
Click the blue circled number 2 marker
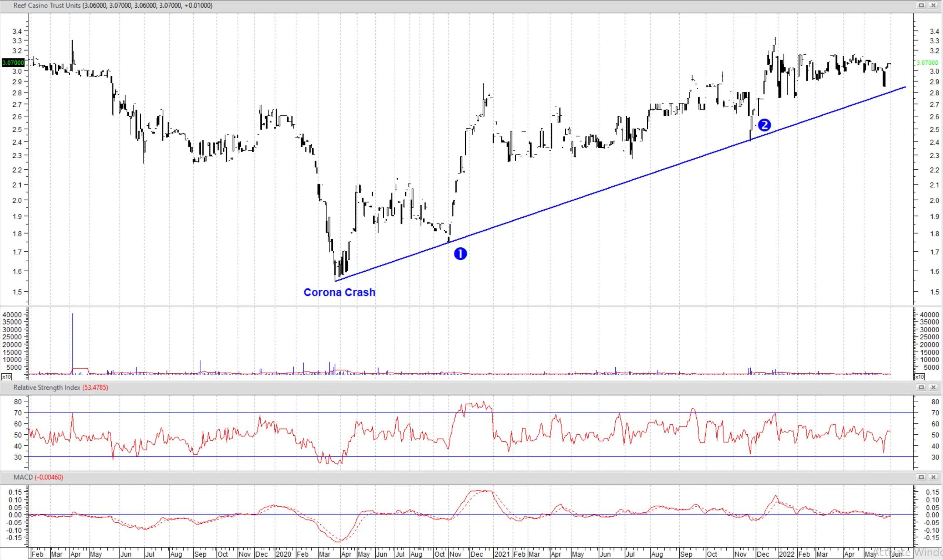[x=764, y=125]
